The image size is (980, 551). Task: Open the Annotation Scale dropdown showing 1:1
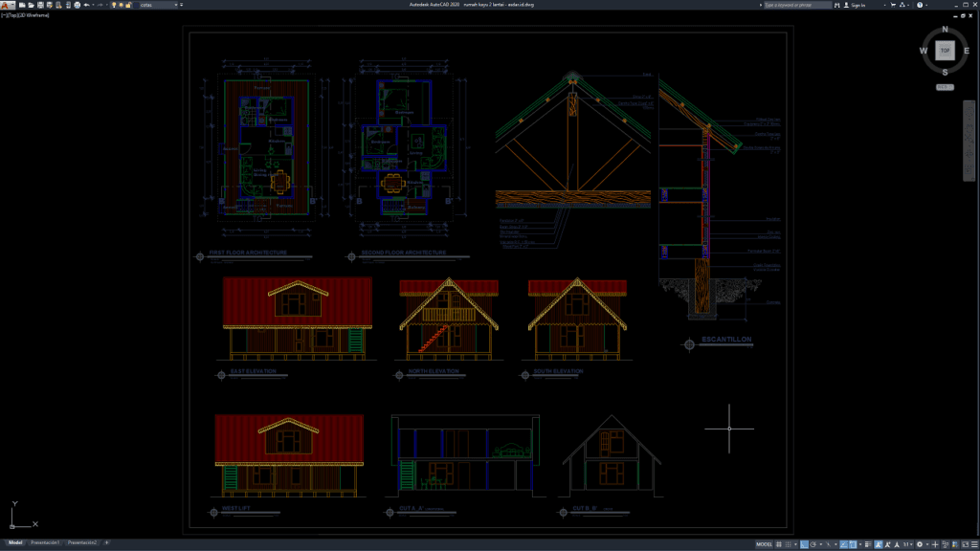coord(911,544)
